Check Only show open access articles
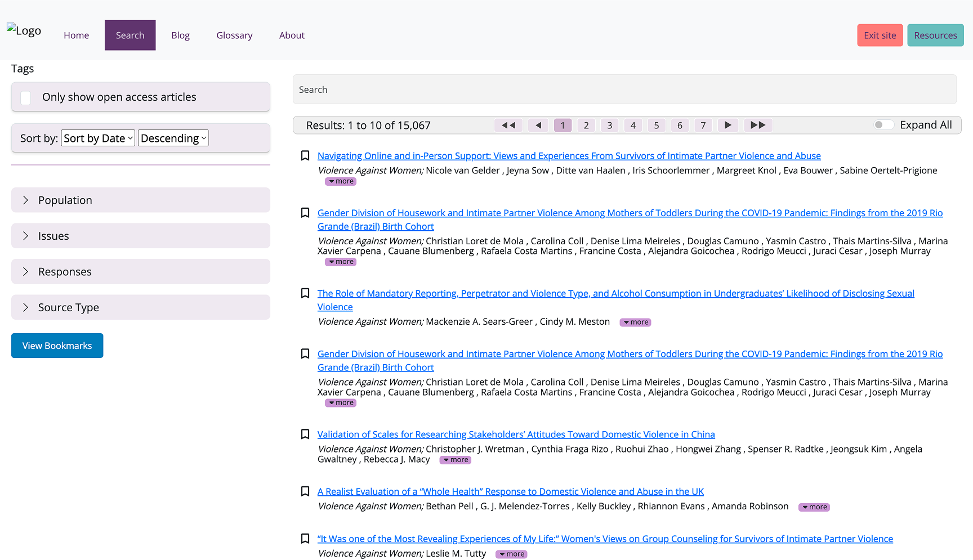 pos(26,97)
